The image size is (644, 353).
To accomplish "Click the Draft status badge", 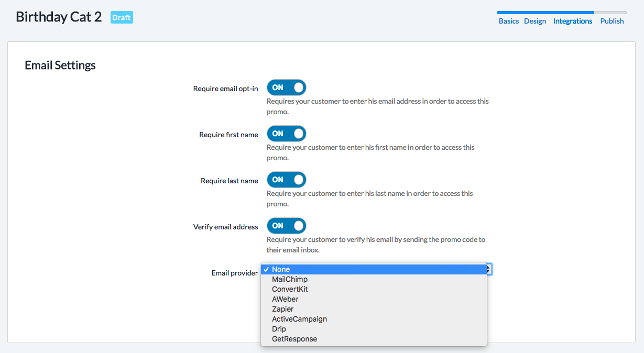I will coord(122,17).
